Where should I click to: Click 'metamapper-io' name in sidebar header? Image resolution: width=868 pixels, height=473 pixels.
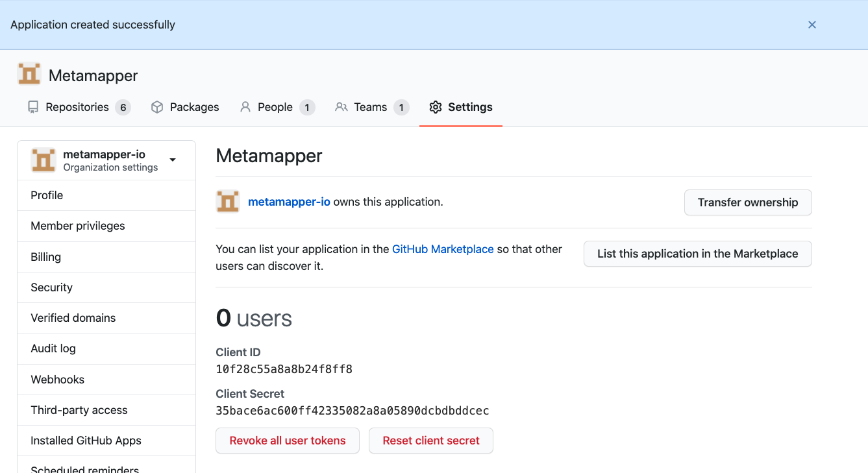pos(104,154)
